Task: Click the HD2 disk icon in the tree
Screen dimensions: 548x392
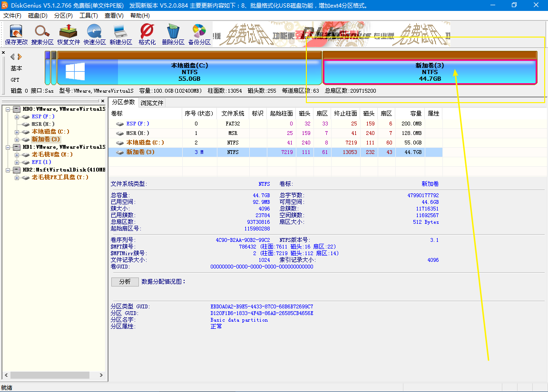Action: 17,170
